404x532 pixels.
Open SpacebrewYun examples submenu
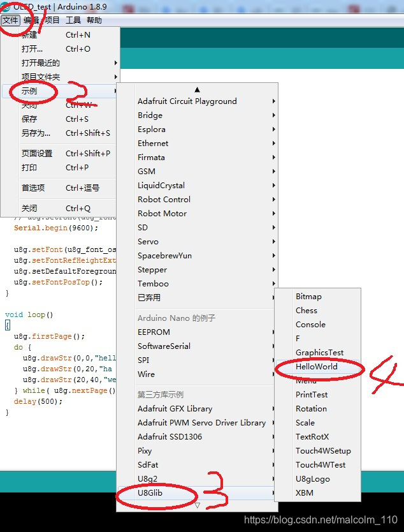(x=198, y=256)
